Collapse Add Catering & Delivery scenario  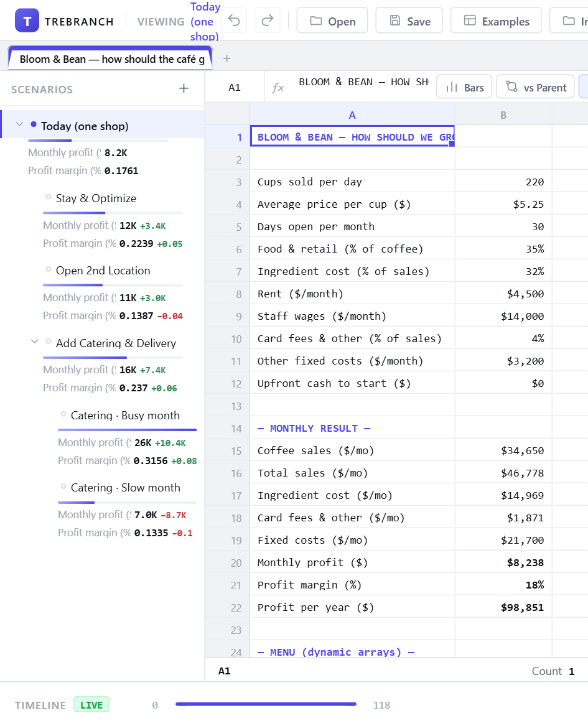(34, 342)
